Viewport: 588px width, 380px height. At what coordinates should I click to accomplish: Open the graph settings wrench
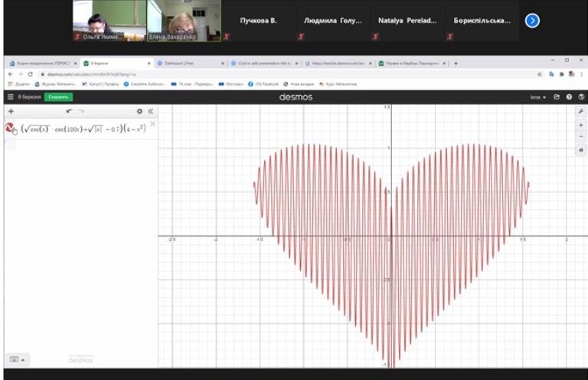point(581,111)
